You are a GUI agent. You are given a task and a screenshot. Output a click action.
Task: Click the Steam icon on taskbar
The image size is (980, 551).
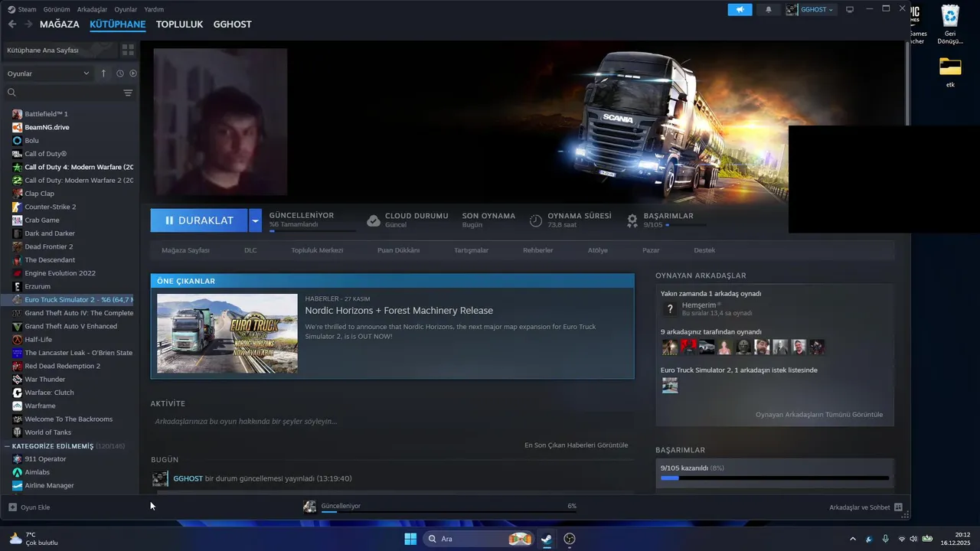pyautogui.click(x=546, y=539)
